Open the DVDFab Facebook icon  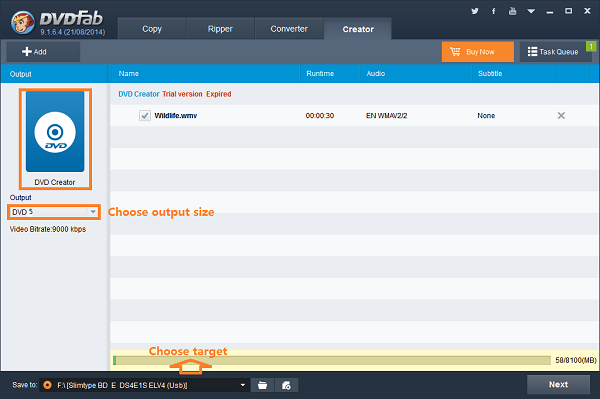click(494, 11)
